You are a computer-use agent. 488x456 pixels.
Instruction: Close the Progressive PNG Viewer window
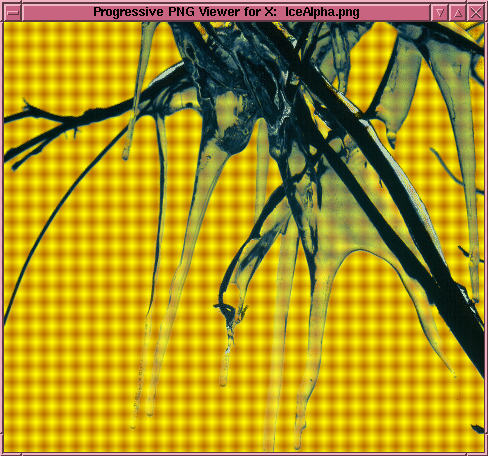coord(476,13)
